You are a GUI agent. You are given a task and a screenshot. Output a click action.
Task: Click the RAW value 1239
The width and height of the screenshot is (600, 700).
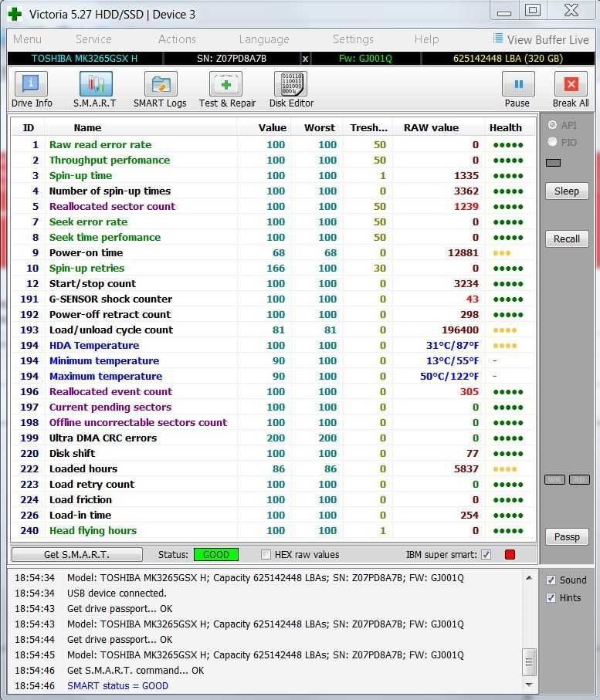tap(466, 206)
